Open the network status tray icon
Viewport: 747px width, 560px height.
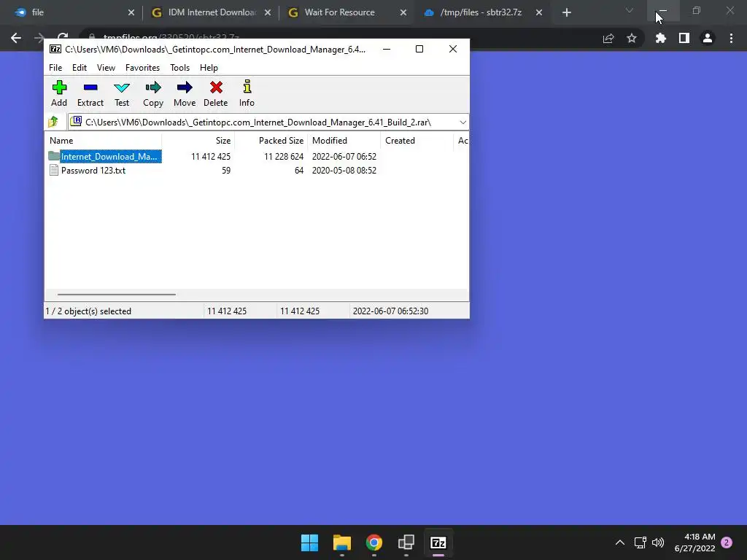(x=640, y=542)
